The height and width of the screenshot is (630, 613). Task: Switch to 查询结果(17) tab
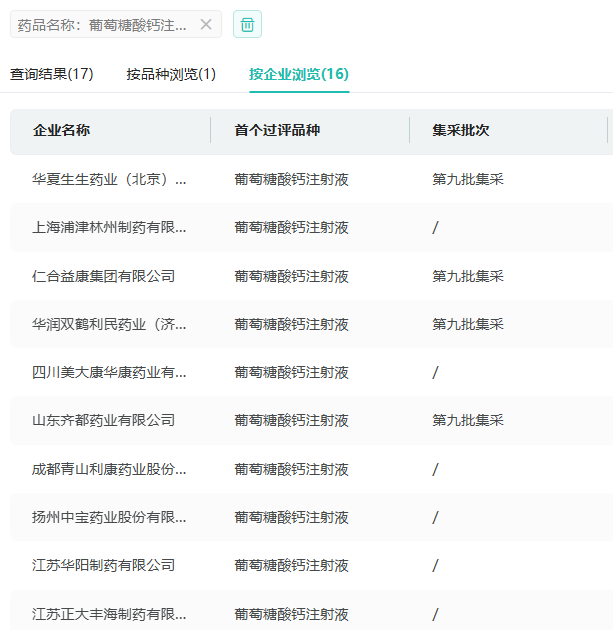[52, 74]
